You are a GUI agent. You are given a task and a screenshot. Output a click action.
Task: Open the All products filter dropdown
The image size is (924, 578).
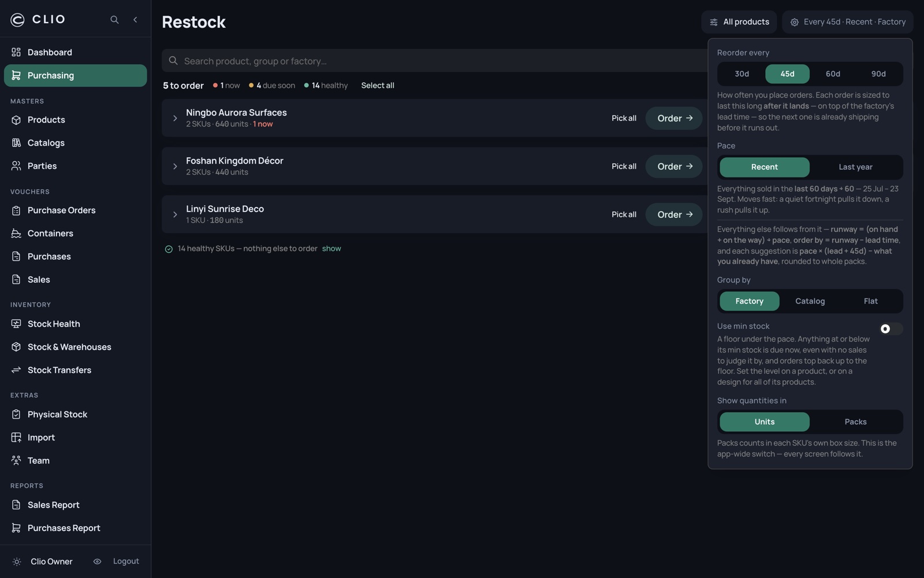tap(739, 22)
